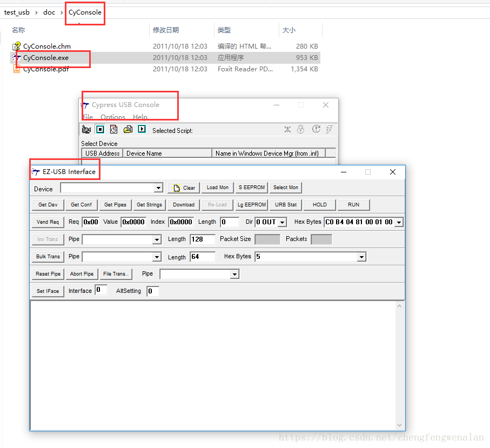
Task: Click the CyConsole.exe application icon
Action: (16, 57)
